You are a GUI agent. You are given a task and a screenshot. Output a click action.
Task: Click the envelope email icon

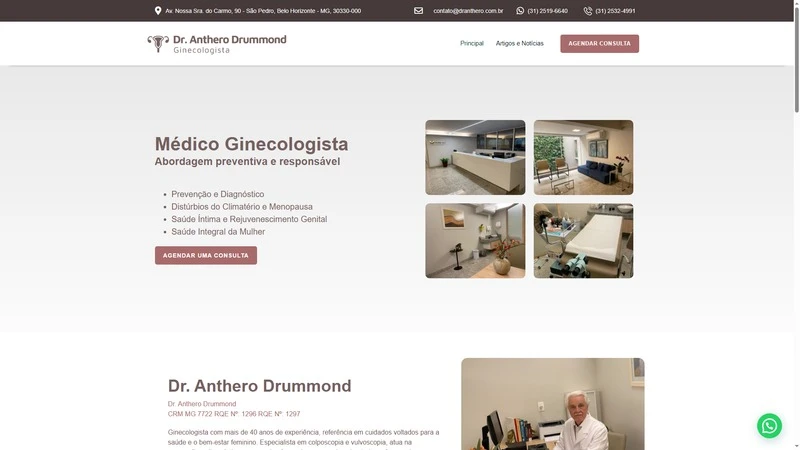pyautogui.click(x=418, y=11)
